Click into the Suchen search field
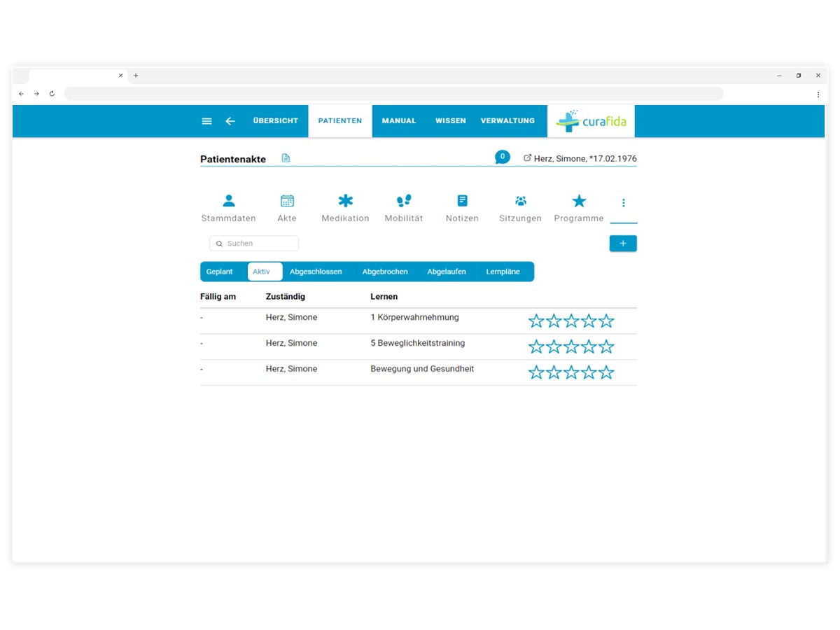Viewport: 840px width, 630px height. tap(254, 244)
